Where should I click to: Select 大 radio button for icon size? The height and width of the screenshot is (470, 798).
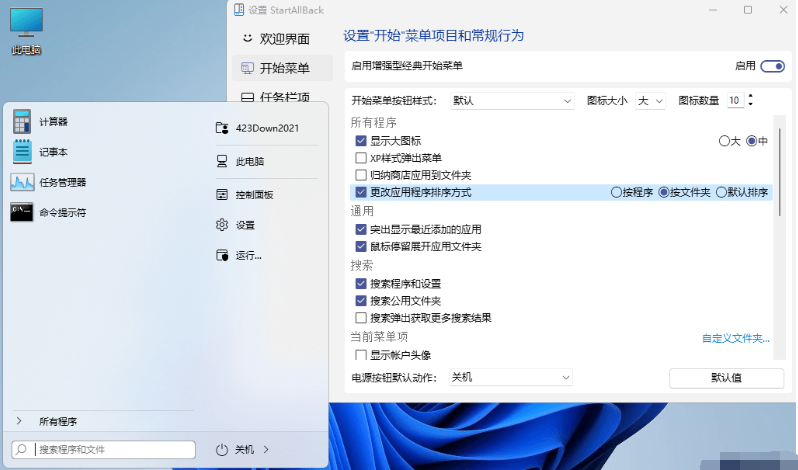(724, 141)
